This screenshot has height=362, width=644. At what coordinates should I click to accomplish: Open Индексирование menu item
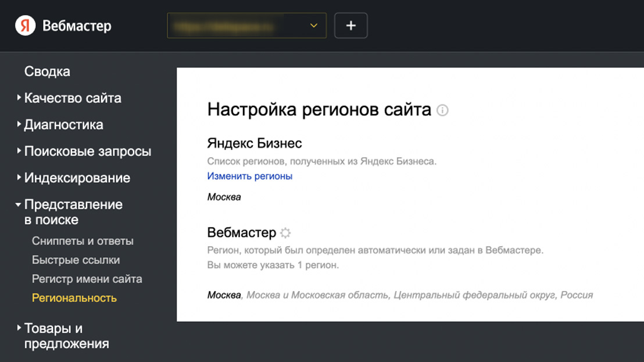[x=77, y=178]
